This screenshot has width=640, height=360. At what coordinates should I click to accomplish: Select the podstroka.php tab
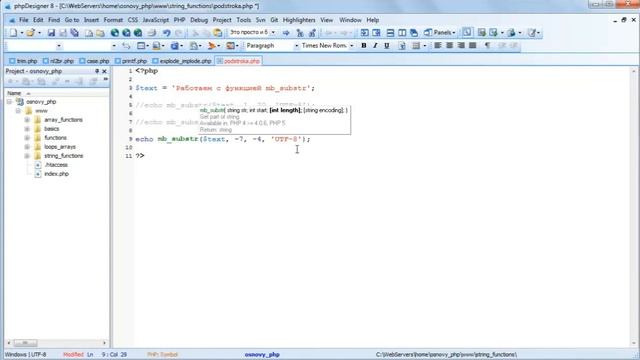(238, 61)
